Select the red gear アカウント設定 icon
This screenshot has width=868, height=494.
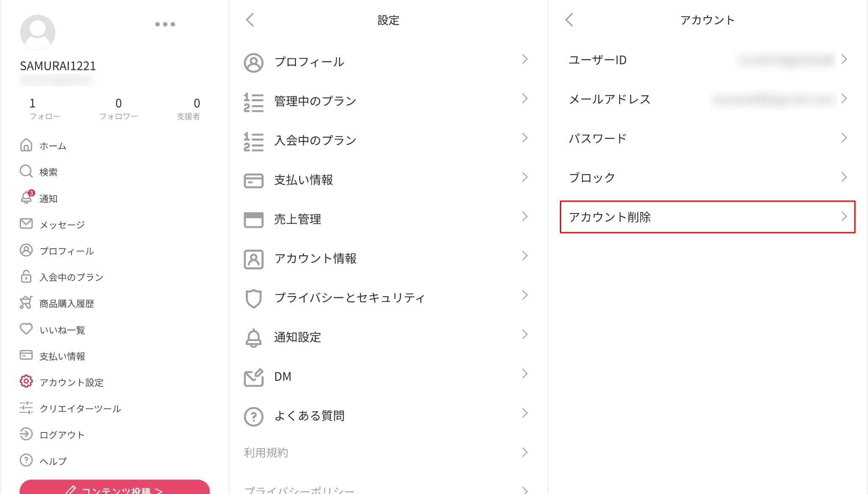tap(26, 381)
